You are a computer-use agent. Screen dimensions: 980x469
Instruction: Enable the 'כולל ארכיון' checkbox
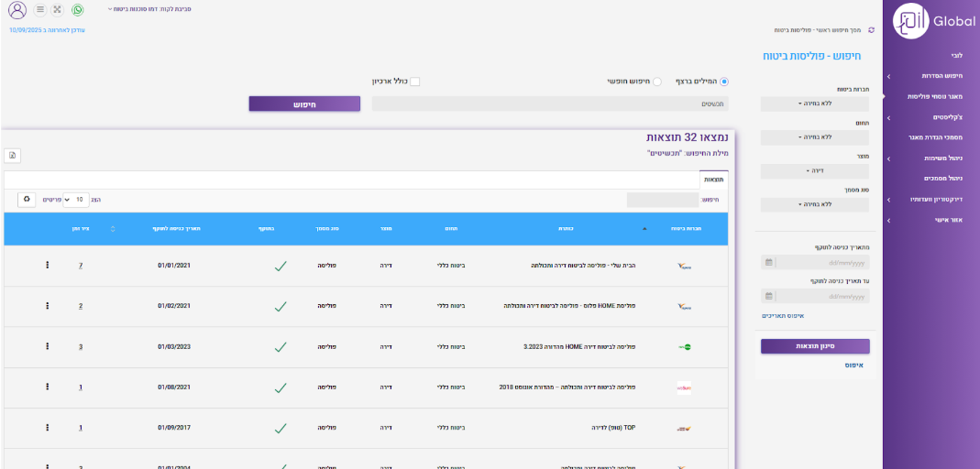(414, 82)
